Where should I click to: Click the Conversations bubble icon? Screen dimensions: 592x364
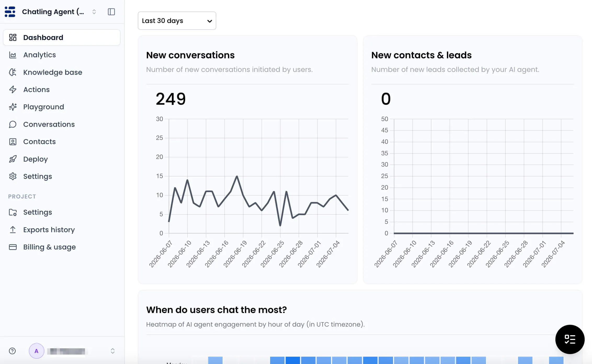click(13, 124)
